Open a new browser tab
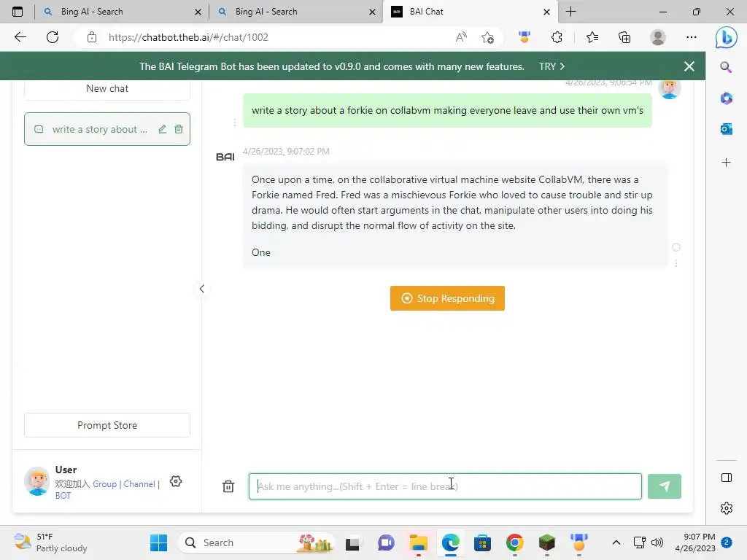Screen dimensions: 747x560 pyautogui.click(x=570, y=12)
